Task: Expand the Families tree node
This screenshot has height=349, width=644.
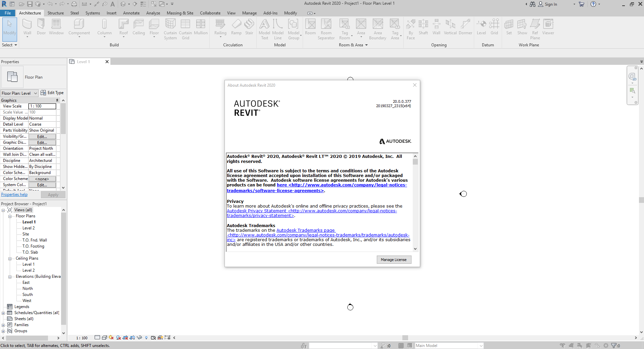Action: [x=3, y=325]
